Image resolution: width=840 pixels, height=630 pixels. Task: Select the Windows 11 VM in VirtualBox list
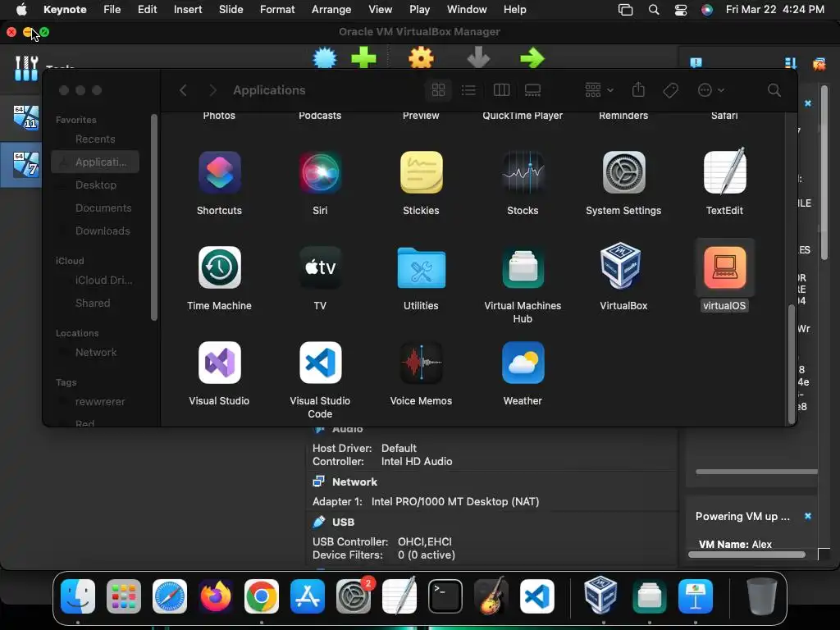(25, 117)
